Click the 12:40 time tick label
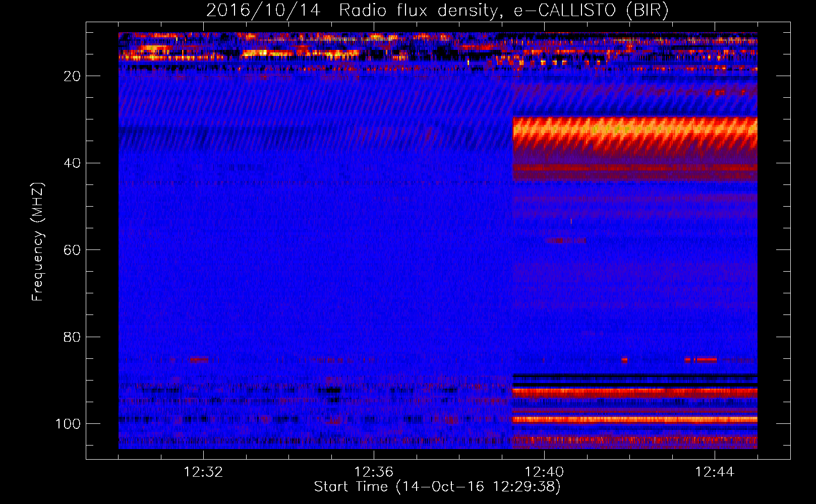The height and width of the screenshot is (504, 816). pyautogui.click(x=544, y=472)
